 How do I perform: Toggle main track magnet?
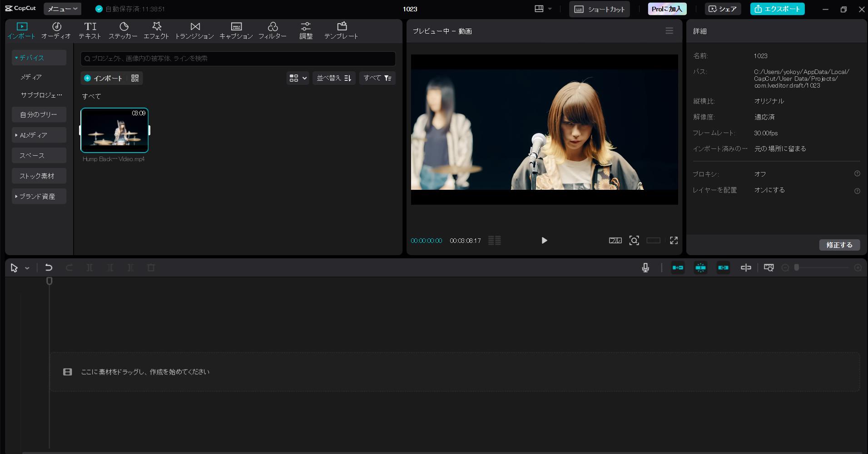(678, 268)
